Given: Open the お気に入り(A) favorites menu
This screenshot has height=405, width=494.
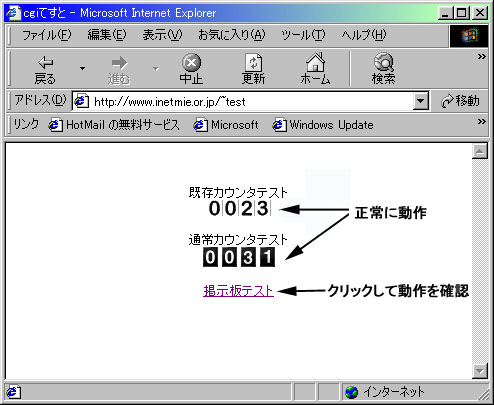Looking at the screenshot, I should (232, 35).
